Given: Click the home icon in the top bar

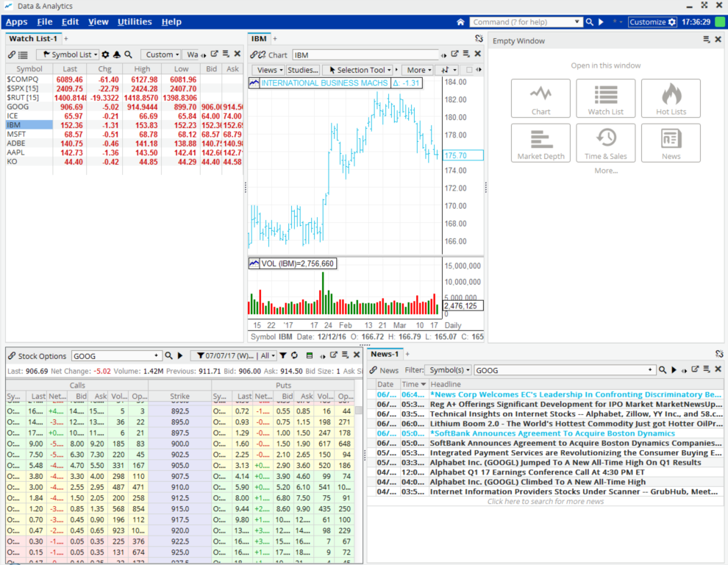Looking at the screenshot, I should [x=460, y=22].
